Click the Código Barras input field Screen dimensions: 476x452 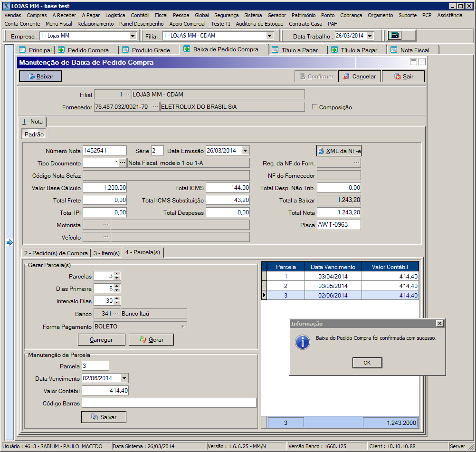pos(169,403)
